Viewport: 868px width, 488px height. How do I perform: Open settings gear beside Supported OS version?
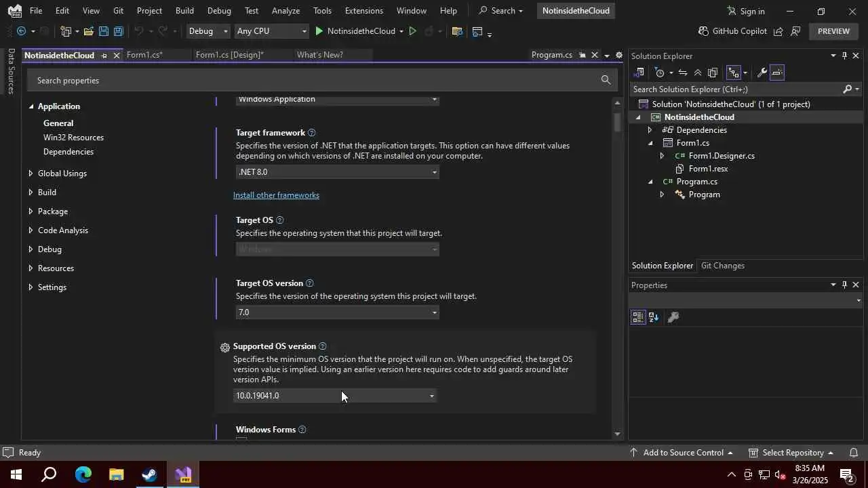225,348
